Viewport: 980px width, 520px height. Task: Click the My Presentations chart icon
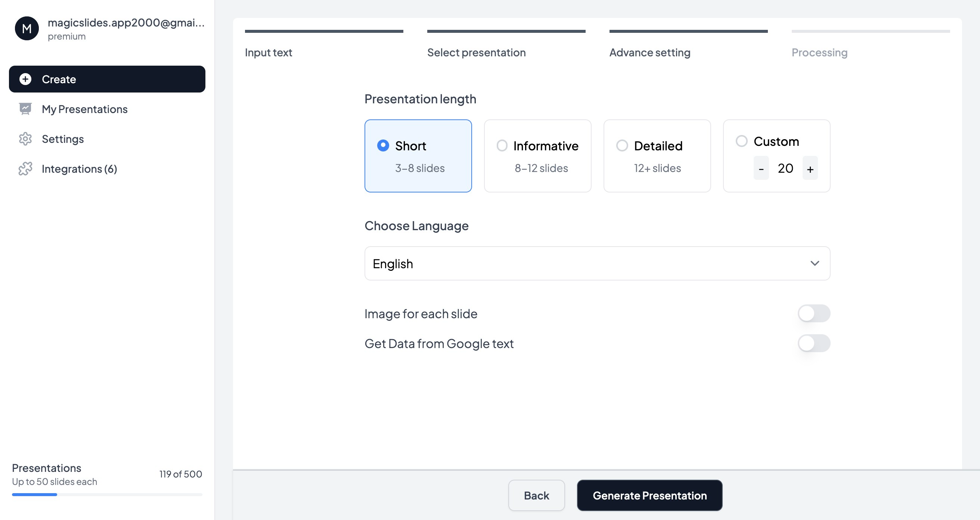[x=25, y=109]
